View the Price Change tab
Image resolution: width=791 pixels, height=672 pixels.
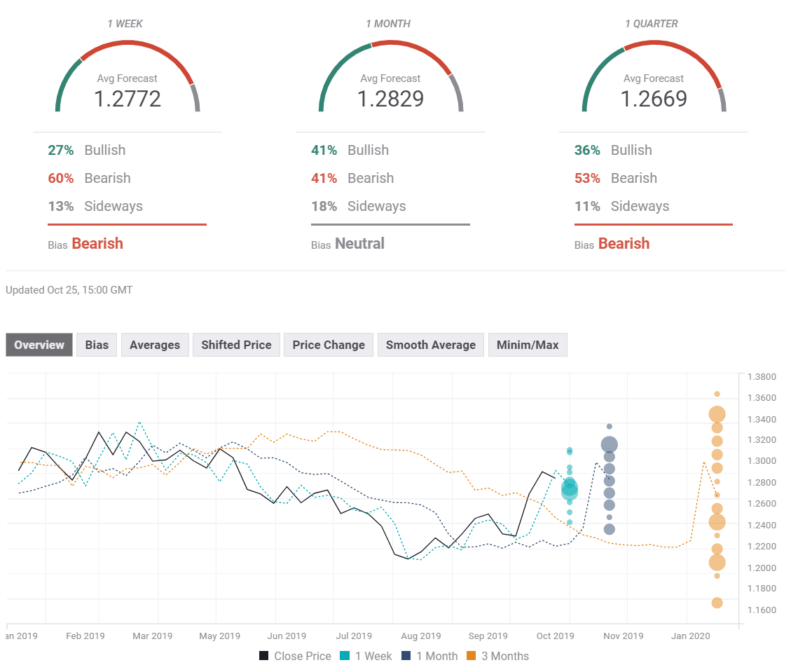328,345
